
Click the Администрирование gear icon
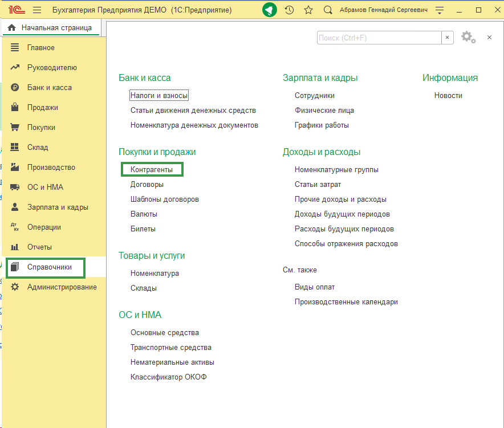pos(15,287)
